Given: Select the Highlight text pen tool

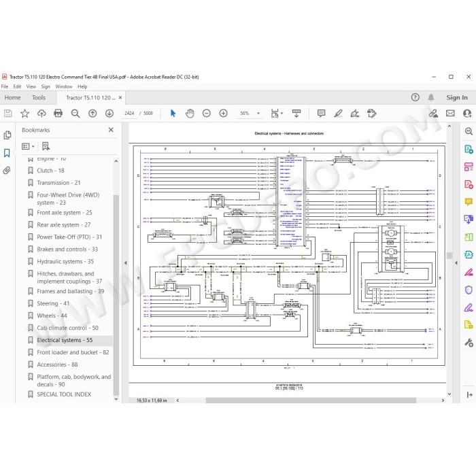Looking at the screenshot, I should coord(338,114).
